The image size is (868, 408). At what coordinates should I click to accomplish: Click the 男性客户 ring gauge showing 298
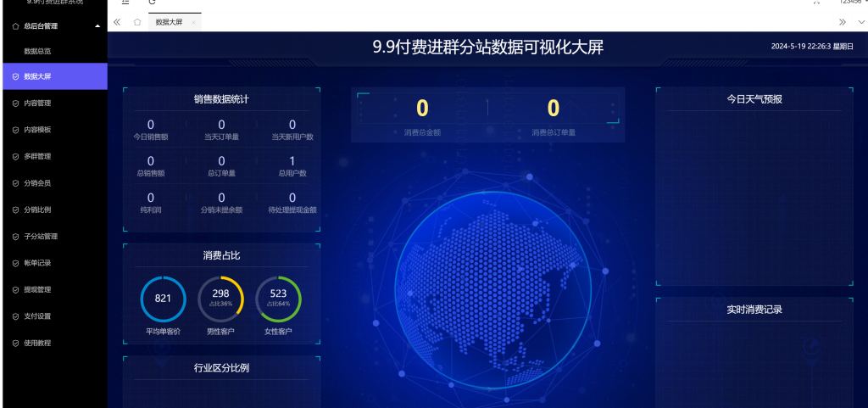click(220, 299)
